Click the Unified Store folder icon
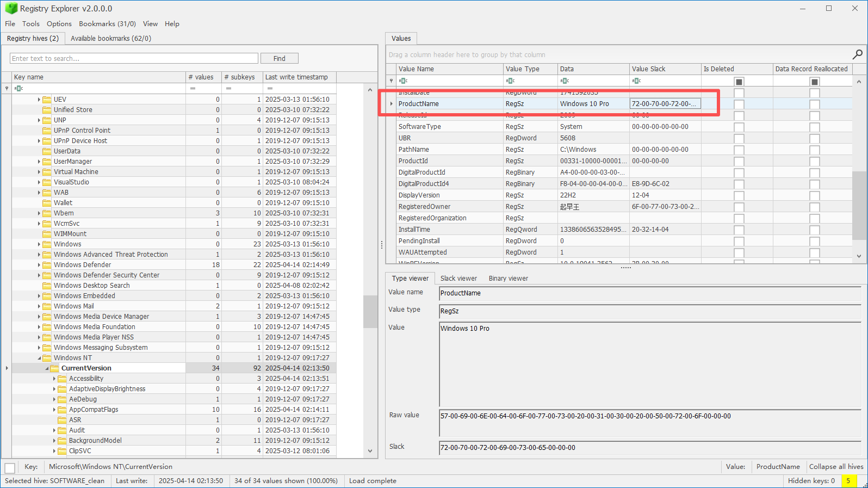868x488 pixels. point(47,110)
